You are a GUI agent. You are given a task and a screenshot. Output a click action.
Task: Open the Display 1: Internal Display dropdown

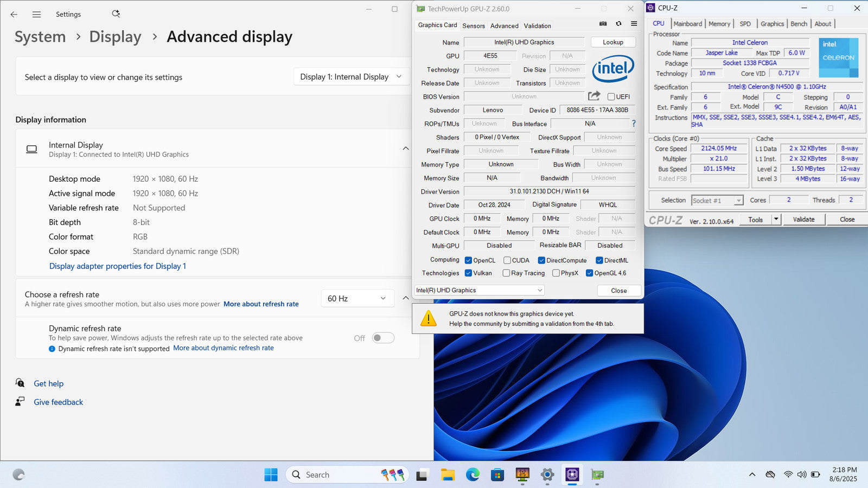tap(351, 77)
